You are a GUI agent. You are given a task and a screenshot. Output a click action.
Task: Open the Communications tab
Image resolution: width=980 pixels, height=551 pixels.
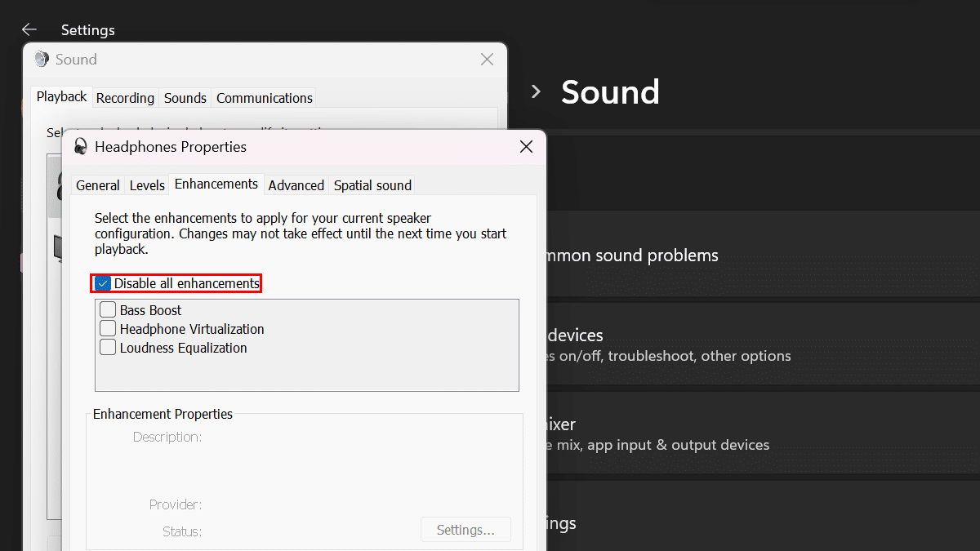tap(264, 98)
